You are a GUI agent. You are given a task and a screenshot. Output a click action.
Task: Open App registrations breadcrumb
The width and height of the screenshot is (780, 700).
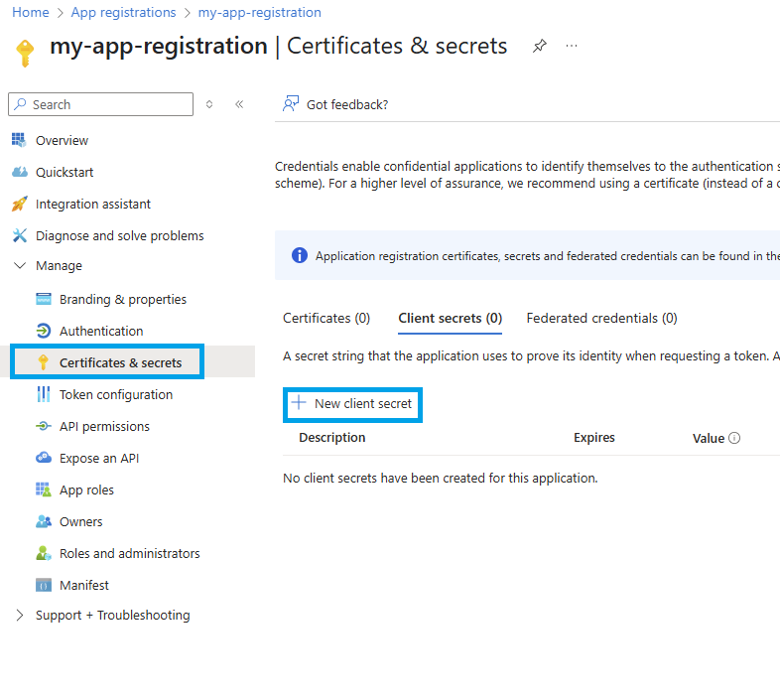pyautogui.click(x=123, y=13)
